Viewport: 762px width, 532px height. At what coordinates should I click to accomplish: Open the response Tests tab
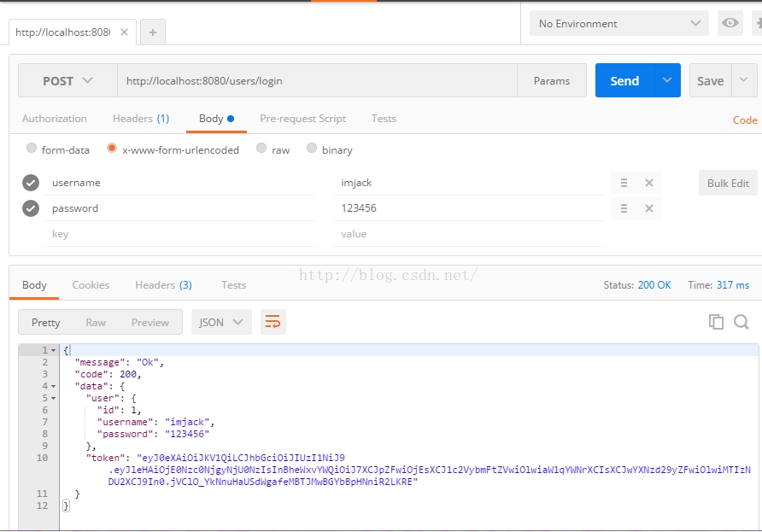tap(234, 285)
